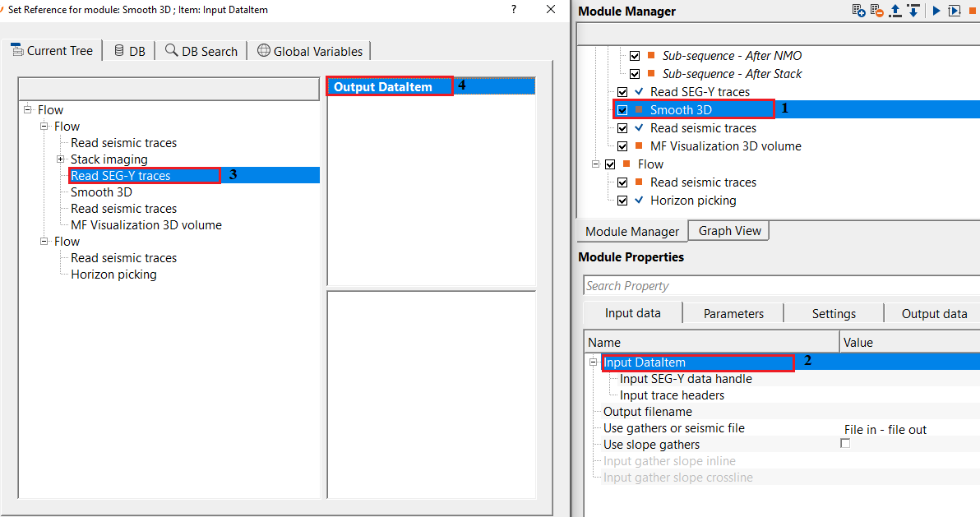Click the remove module icon with minus
The height and width of the screenshot is (517, 980).
[x=876, y=11]
